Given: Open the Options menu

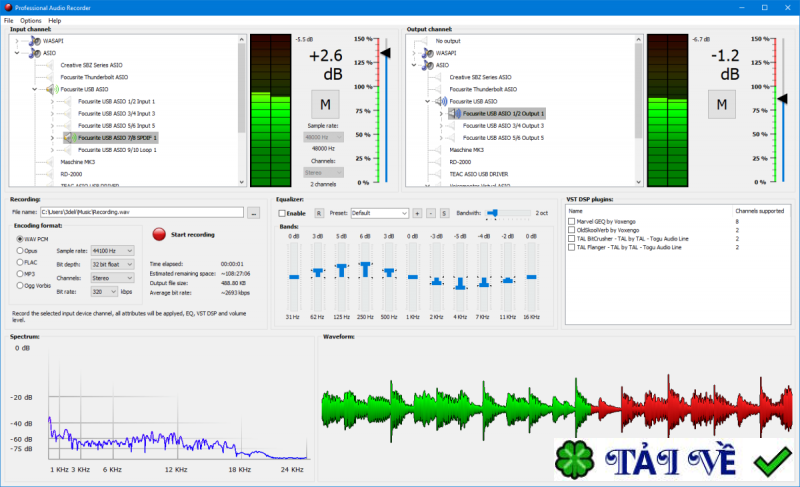Looking at the screenshot, I should point(30,20).
